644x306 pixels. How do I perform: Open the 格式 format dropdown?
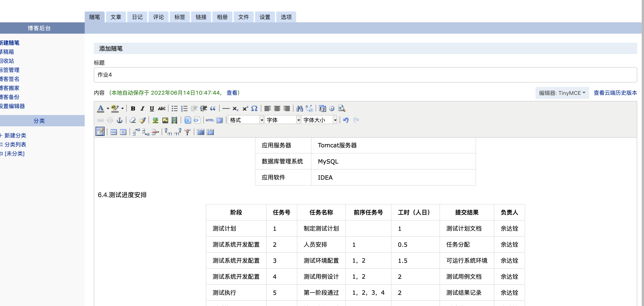pos(246,120)
